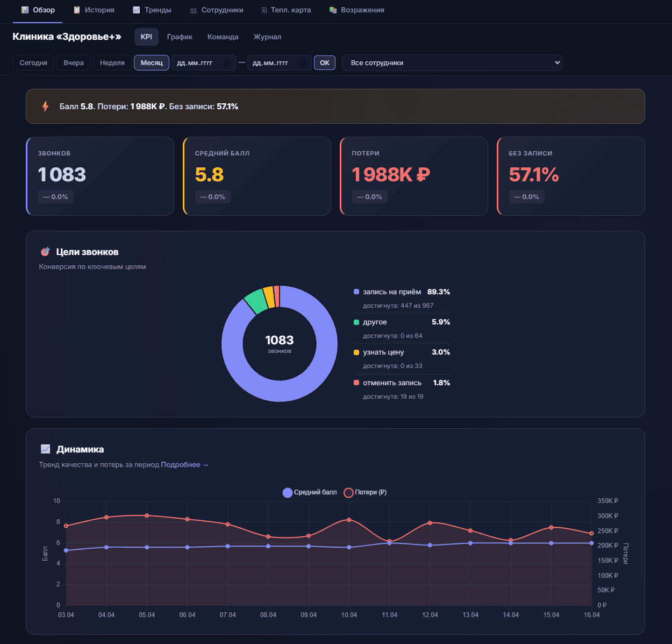
Task: Click the green swatch next to другое
Action: tap(355, 322)
